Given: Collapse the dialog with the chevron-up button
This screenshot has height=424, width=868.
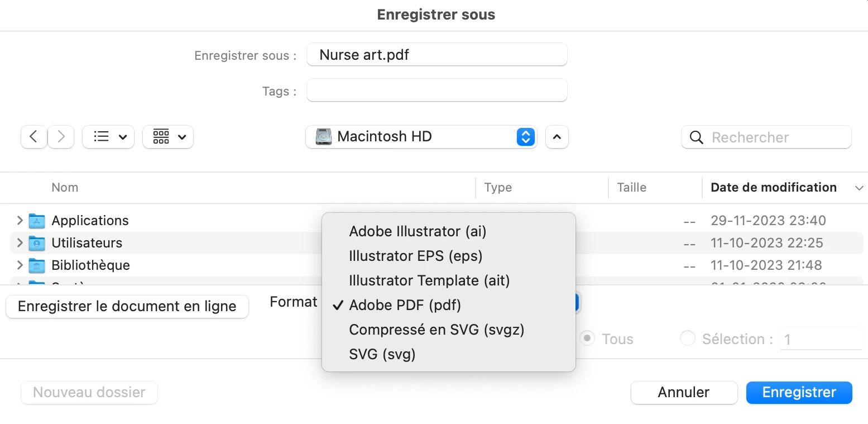Looking at the screenshot, I should [557, 137].
